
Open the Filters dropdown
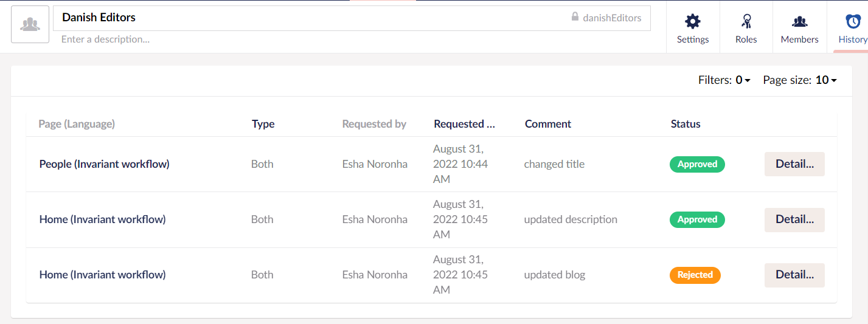(724, 80)
